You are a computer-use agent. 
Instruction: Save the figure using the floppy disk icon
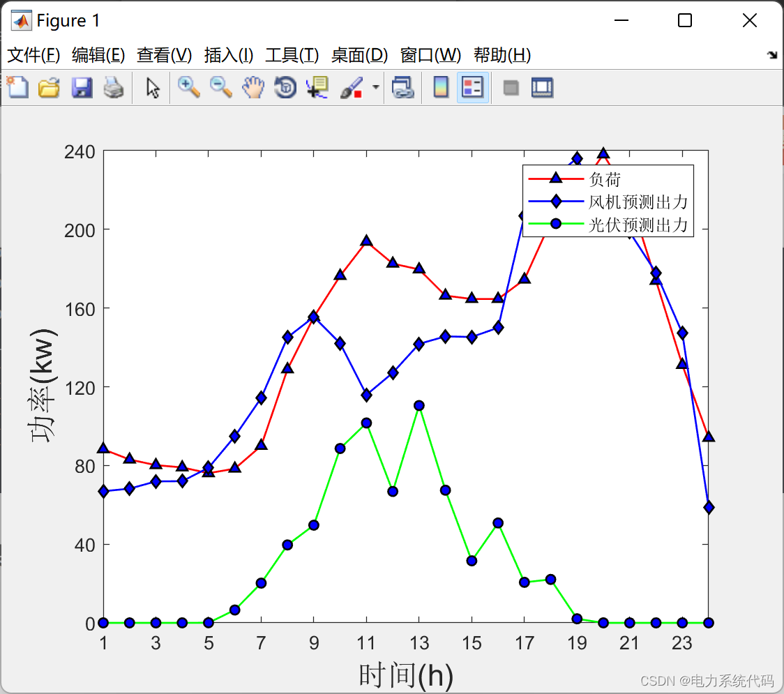pos(82,88)
